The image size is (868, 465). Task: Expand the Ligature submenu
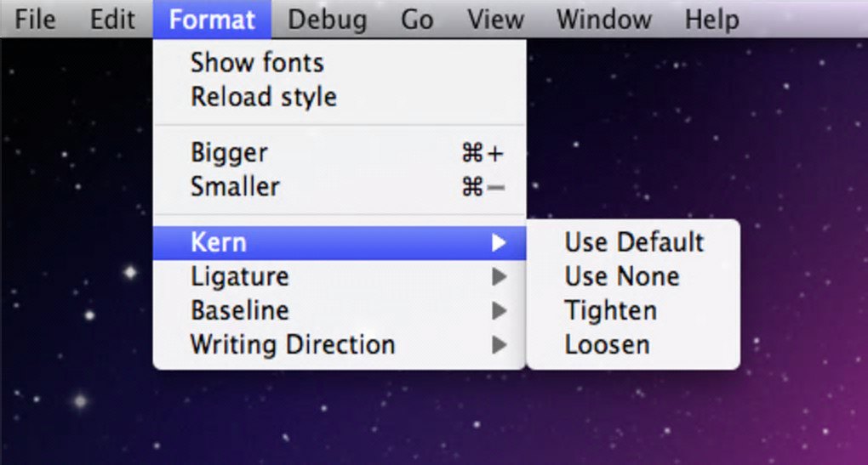[339, 276]
